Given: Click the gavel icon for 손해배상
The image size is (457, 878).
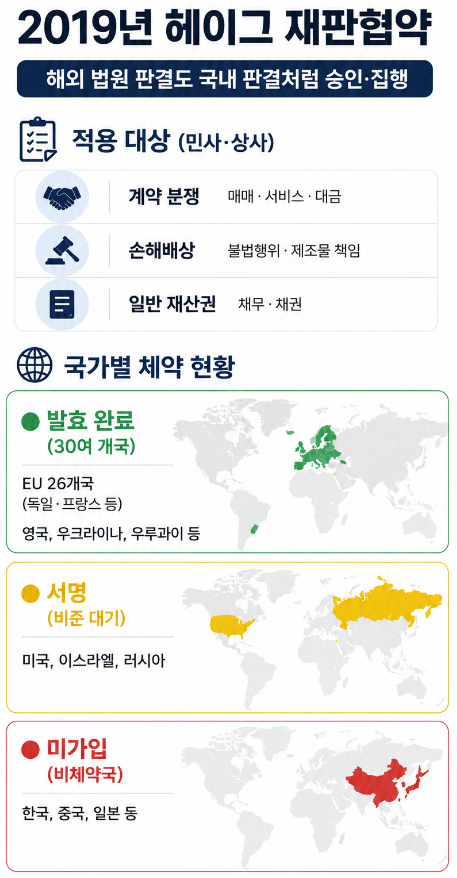Looking at the screenshot, I should (x=62, y=251).
